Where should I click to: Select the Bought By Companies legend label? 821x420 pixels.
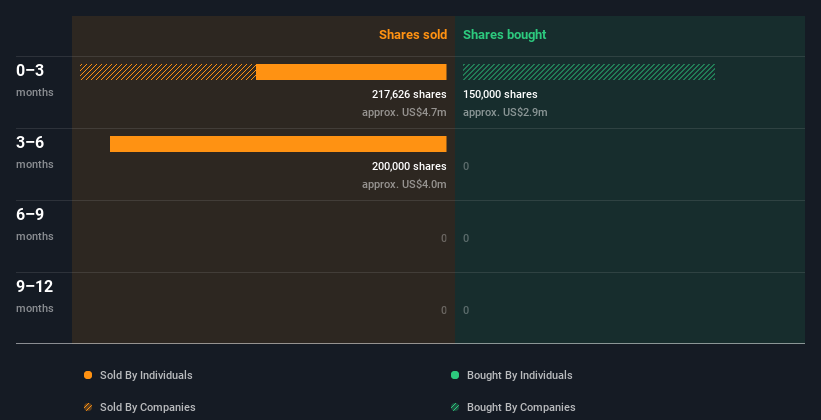[x=521, y=407]
